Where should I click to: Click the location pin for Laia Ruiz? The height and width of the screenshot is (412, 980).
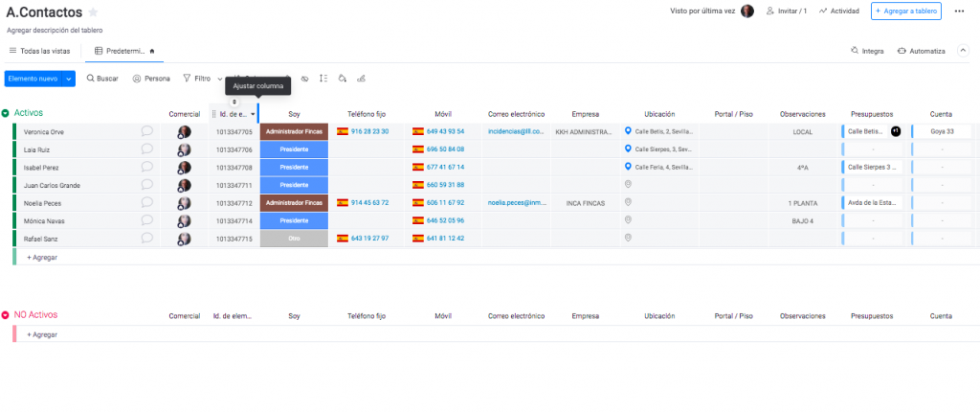point(629,149)
